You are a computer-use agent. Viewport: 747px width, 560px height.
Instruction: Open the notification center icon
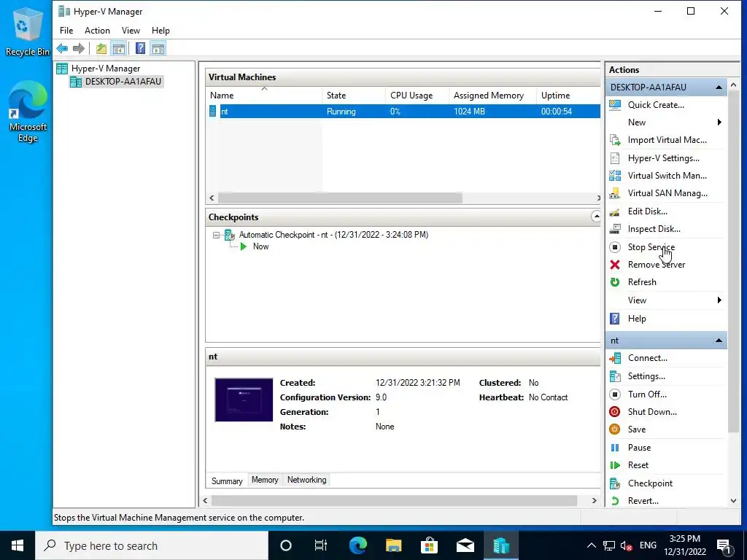tap(724, 546)
